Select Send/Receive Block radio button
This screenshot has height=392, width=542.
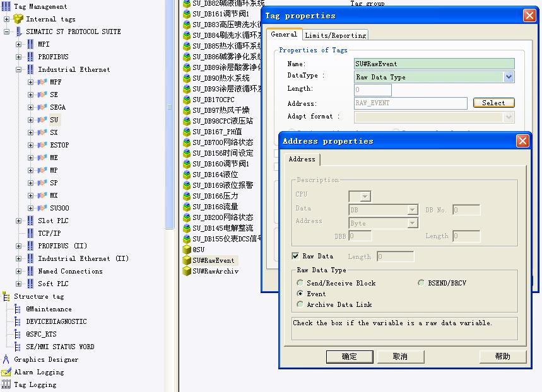[300, 283]
